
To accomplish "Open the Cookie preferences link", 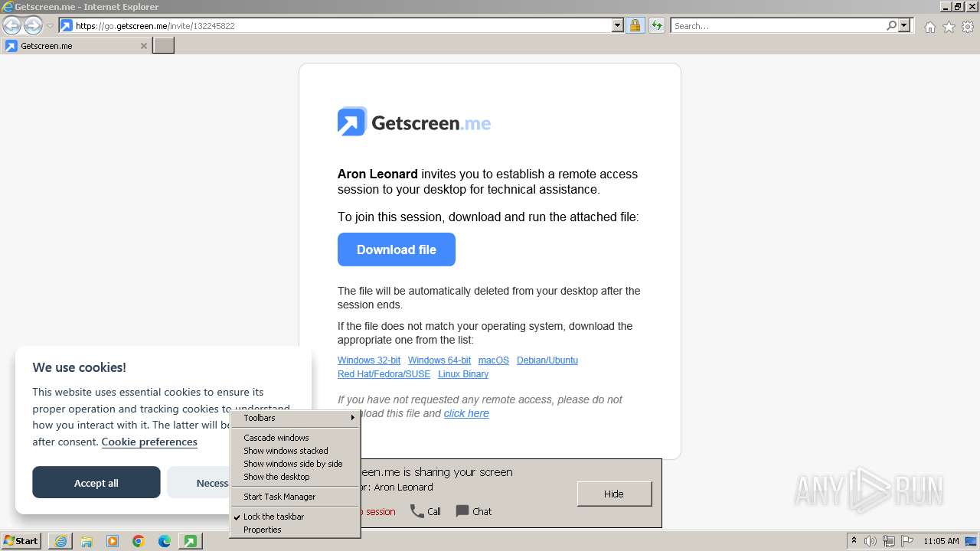I will pos(149,442).
